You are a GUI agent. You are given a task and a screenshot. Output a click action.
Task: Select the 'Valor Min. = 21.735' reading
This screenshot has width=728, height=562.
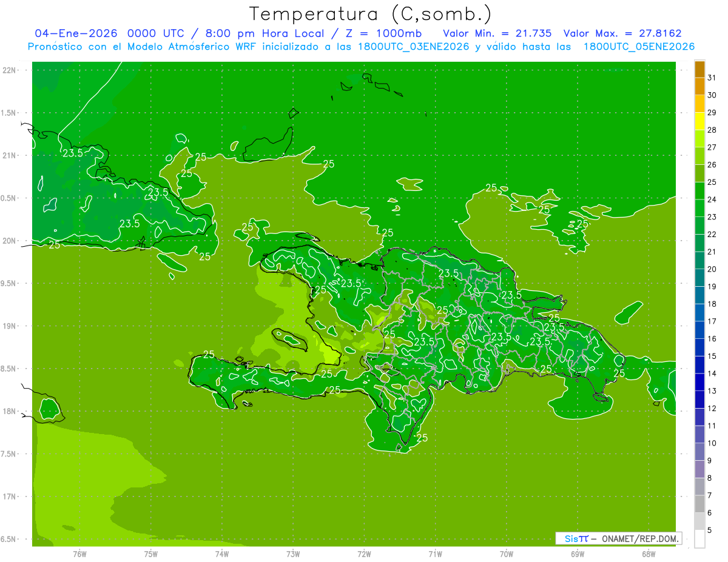pos(497,33)
